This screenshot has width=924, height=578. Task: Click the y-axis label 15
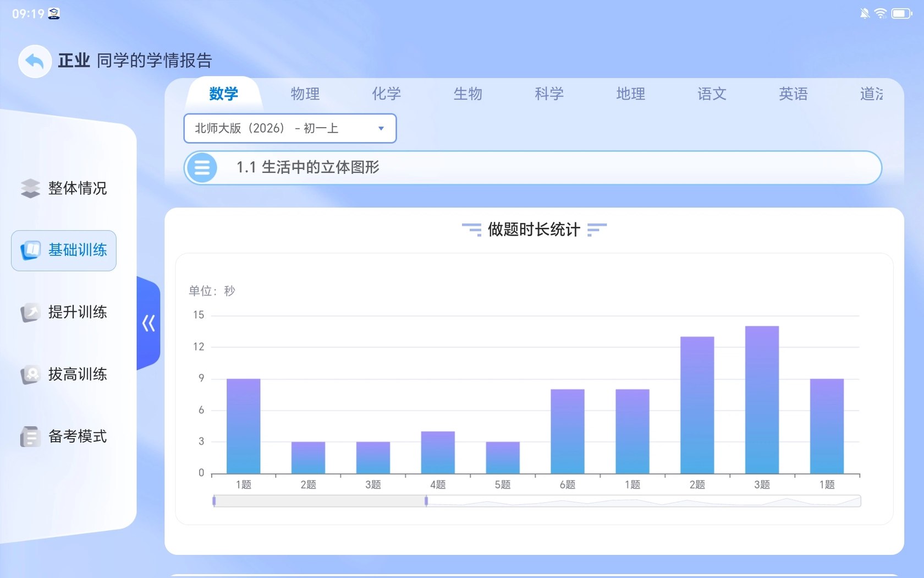coord(199,315)
